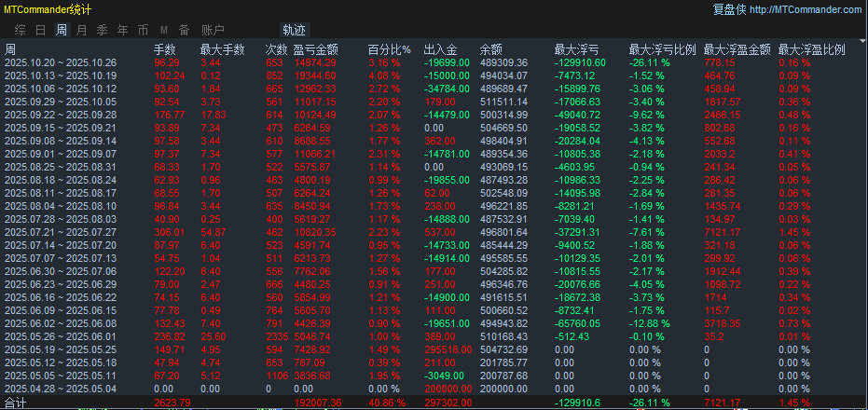868x410 pixels.
Task: Select week row 2025.09.15 ~ 2025.09.21
Action: (434, 128)
